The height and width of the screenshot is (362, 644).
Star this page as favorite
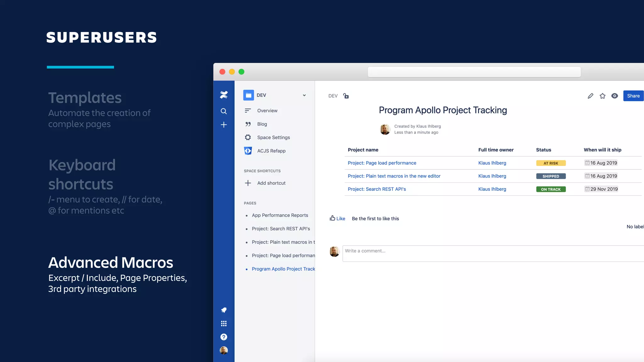[x=602, y=96]
